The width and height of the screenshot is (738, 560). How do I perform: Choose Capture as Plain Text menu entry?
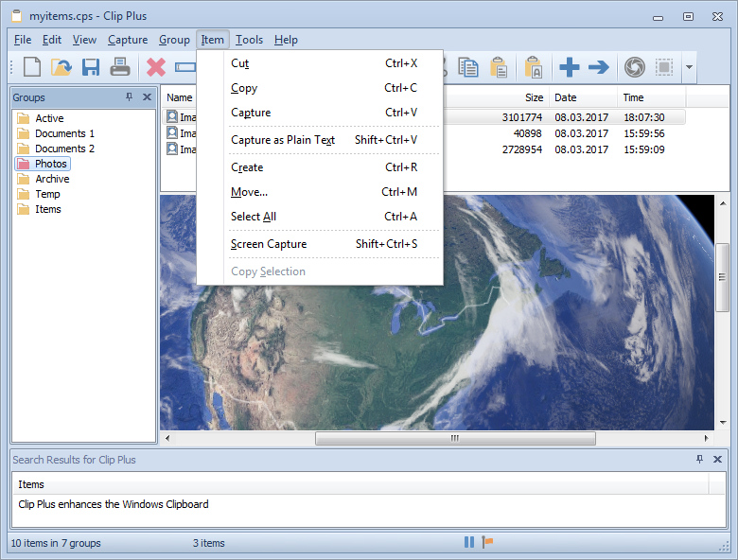(283, 140)
